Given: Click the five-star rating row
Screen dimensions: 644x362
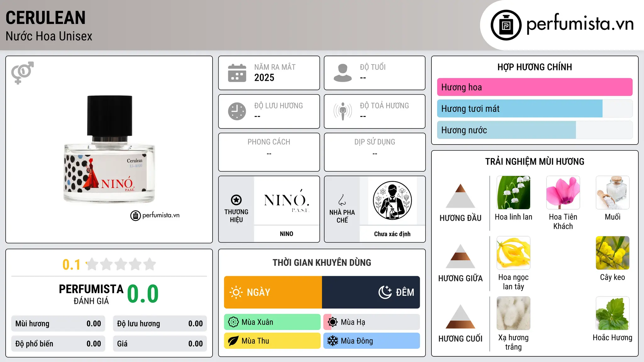Looking at the screenshot, I should (121, 264).
